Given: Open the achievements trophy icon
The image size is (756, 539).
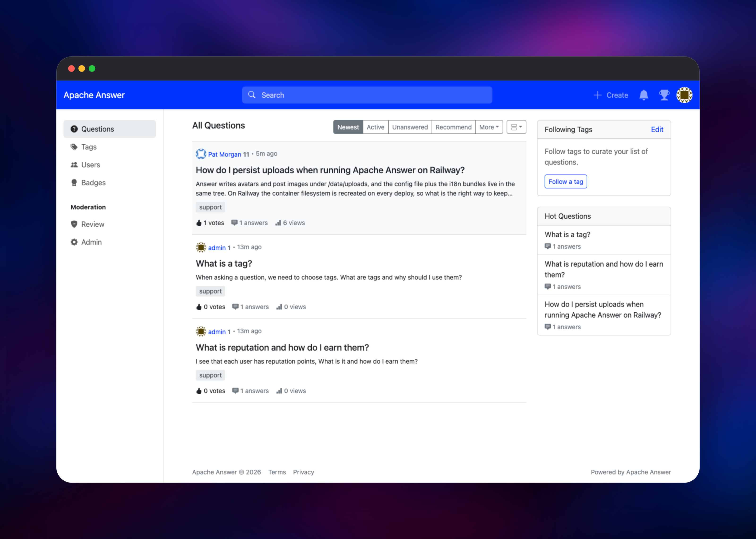Looking at the screenshot, I should [664, 95].
